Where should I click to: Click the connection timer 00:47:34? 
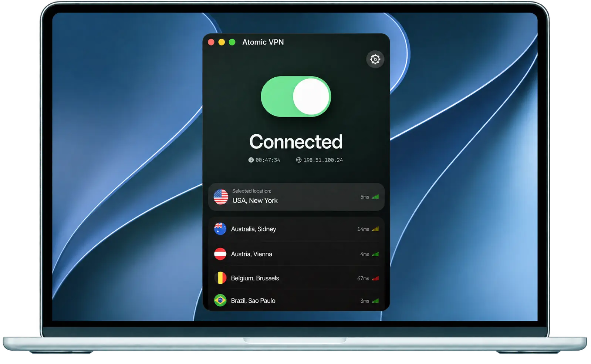coord(268,160)
